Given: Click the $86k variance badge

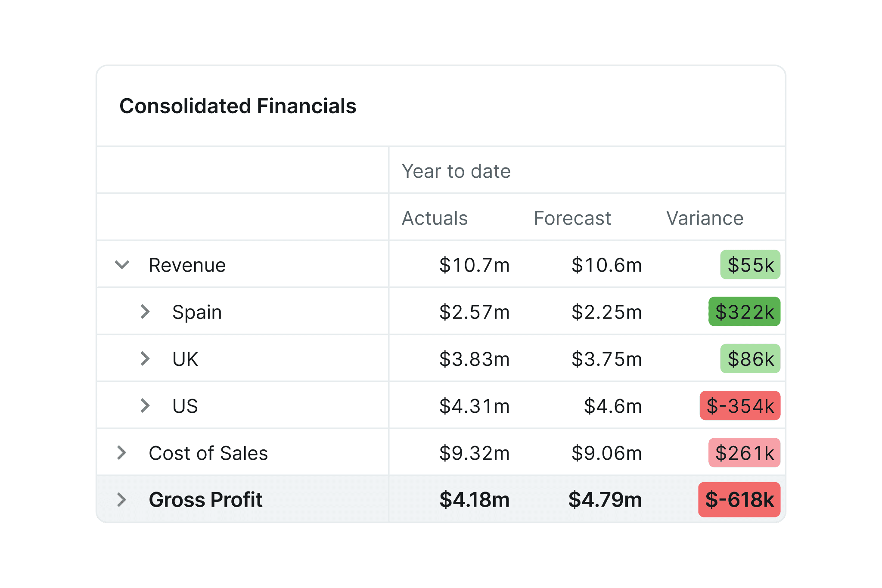Looking at the screenshot, I should pyautogui.click(x=750, y=359).
